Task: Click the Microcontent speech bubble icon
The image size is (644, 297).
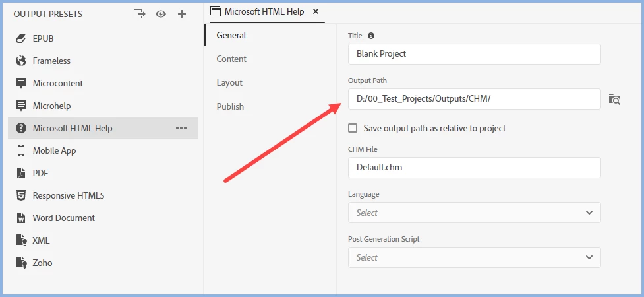Action: [21, 83]
